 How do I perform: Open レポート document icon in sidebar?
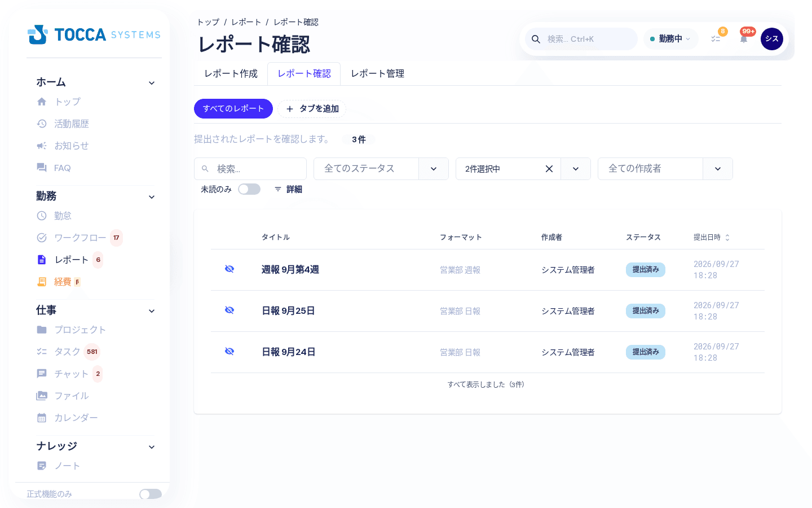click(42, 260)
